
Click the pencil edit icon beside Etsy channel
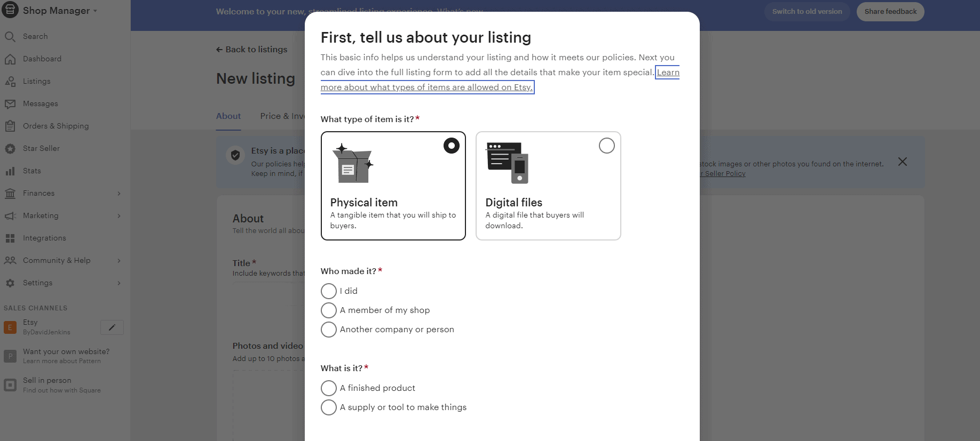[x=112, y=327]
